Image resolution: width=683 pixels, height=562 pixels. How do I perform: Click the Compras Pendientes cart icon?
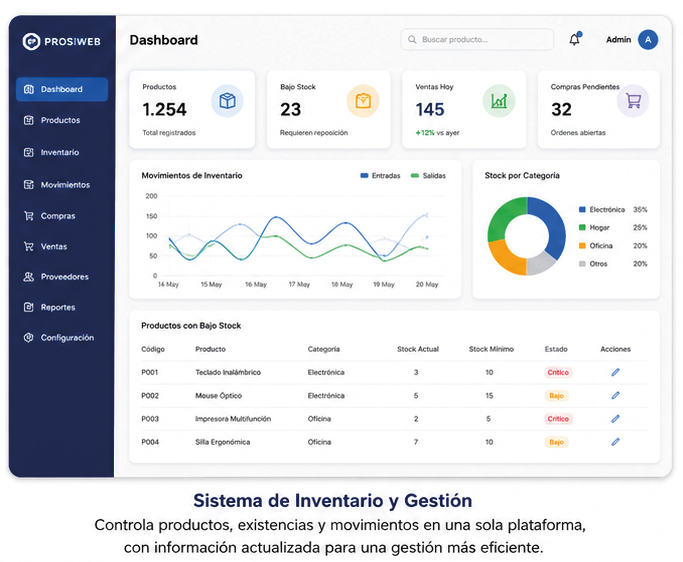point(633,101)
